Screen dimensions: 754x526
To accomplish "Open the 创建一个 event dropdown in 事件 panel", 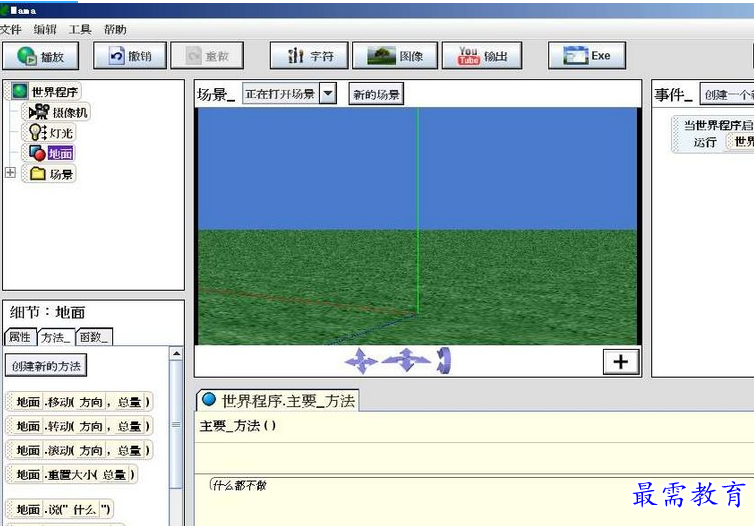I will pos(727,95).
